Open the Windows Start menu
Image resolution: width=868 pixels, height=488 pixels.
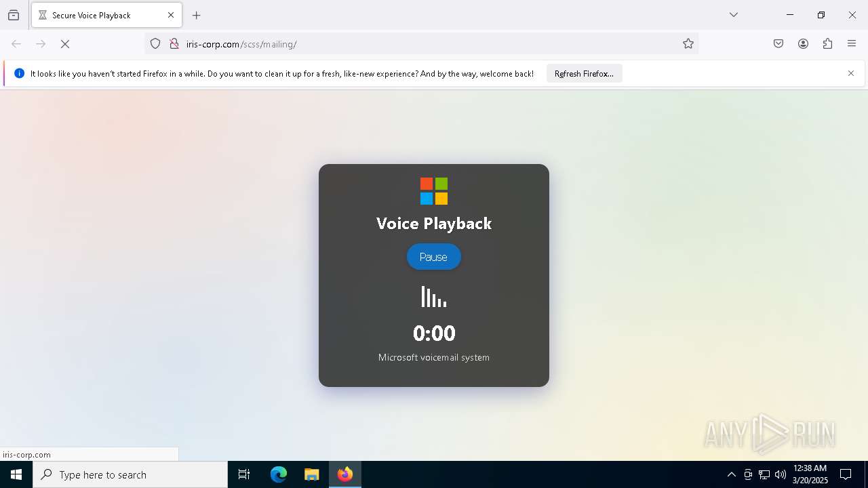pos(16,474)
